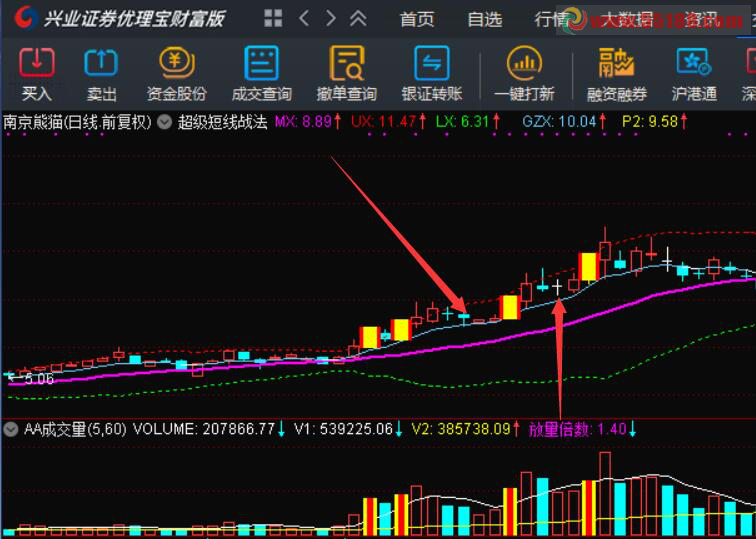Switch to the 自选 tab
The height and width of the screenshot is (539, 756).
click(x=485, y=19)
